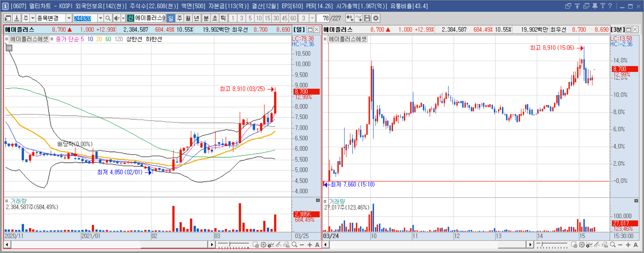The width and height of the screenshot is (644, 253).
Task: Choose the 15 interval button
Action: (x=267, y=18)
